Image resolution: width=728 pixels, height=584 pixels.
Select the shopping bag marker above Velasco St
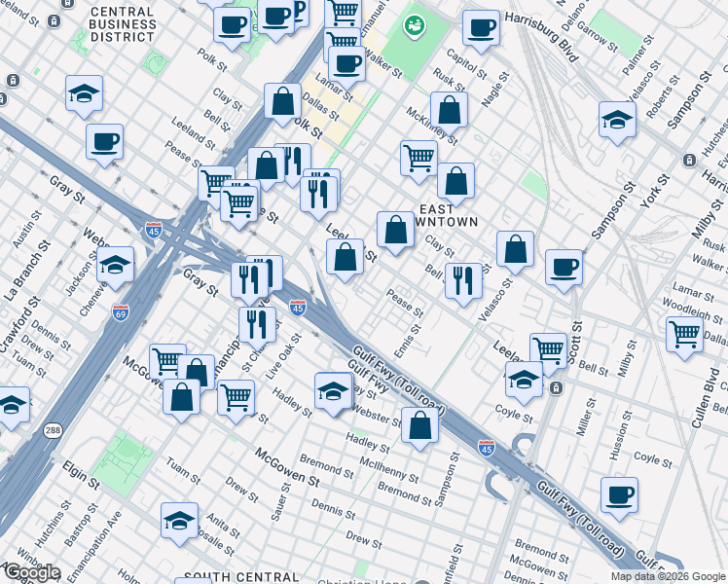point(515,251)
